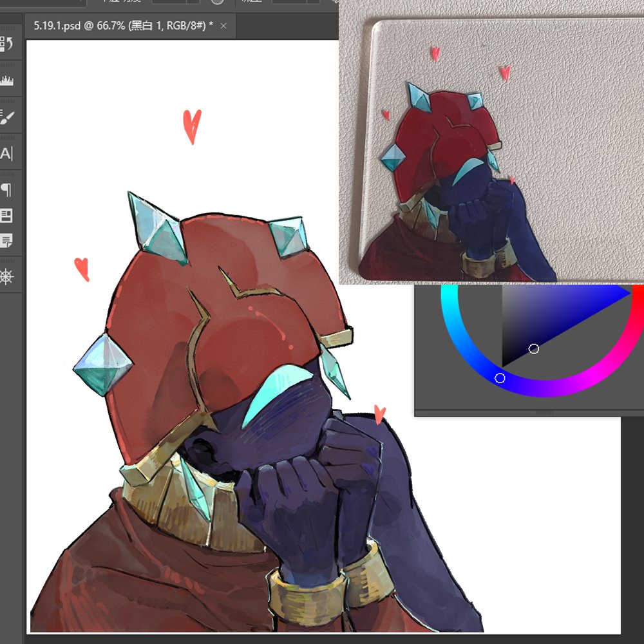Image resolution: width=644 pixels, height=644 pixels.
Task: Open the Layer Comps panel icon
Action: 6,216
